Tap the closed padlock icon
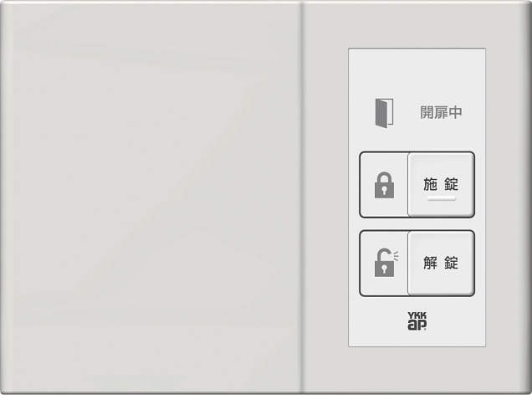This screenshot has width=532, height=395. point(384,185)
